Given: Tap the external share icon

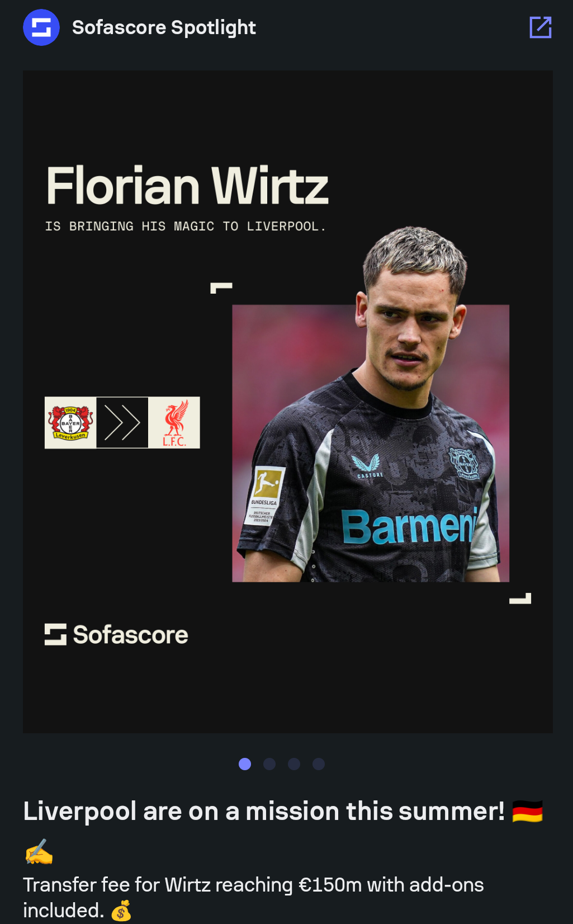Looking at the screenshot, I should coord(540,27).
